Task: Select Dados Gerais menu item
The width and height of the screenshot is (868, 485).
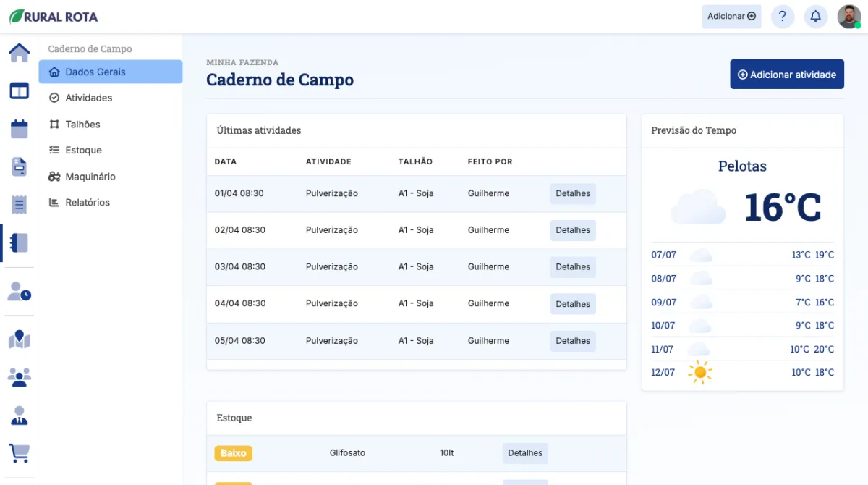Action: point(111,72)
